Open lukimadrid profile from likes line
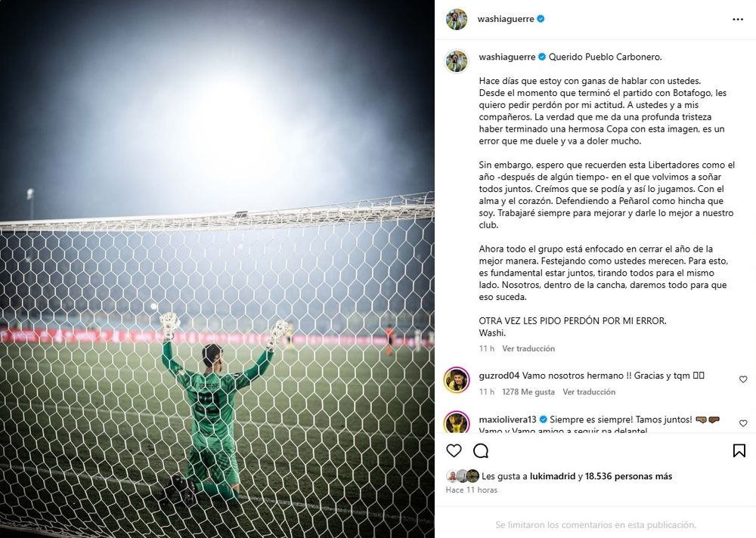The width and height of the screenshot is (756, 538). point(553,476)
